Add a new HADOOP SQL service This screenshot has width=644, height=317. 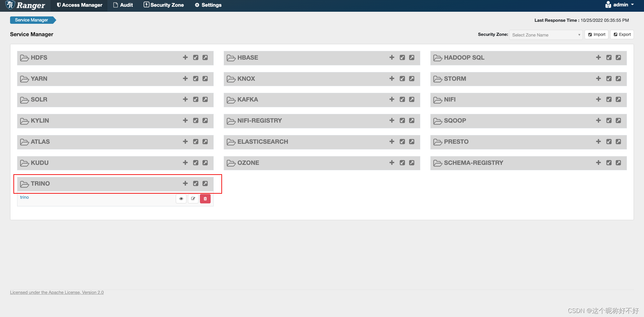(x=598, y=57)
